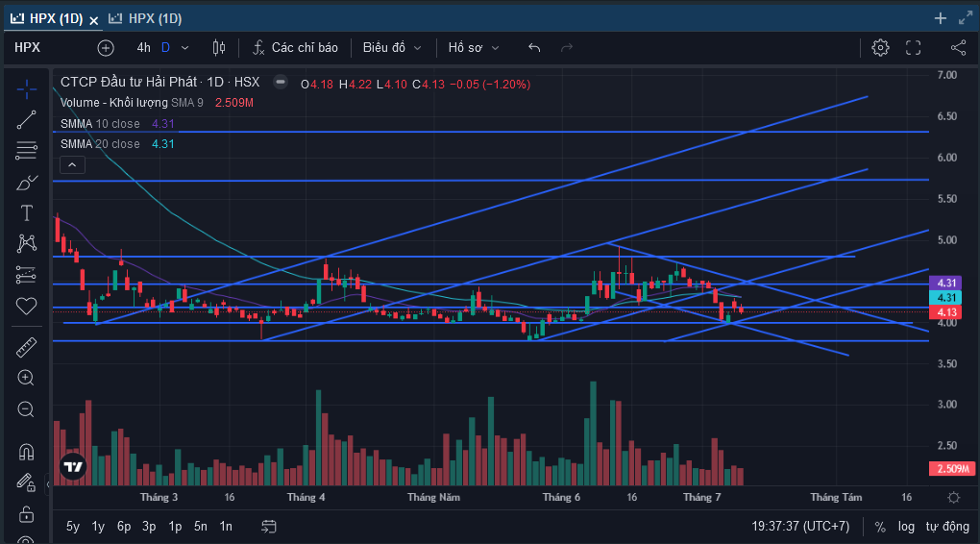Expand the timeframe interval dropdown

tap(185, 47)
